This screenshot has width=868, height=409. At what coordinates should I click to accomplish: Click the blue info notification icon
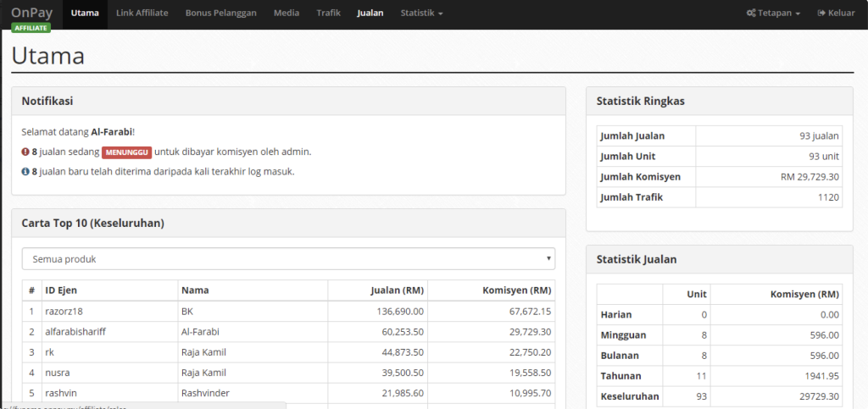(x=25, y=172)
